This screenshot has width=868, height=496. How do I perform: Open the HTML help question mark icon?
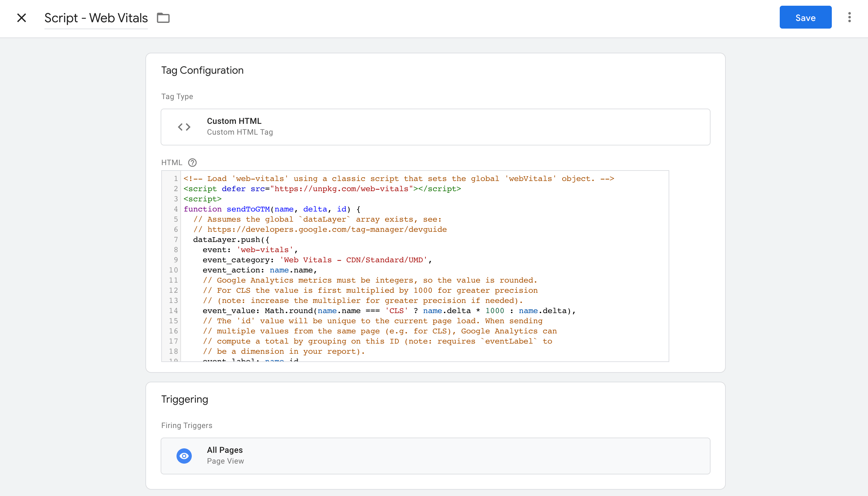point(192,163)
